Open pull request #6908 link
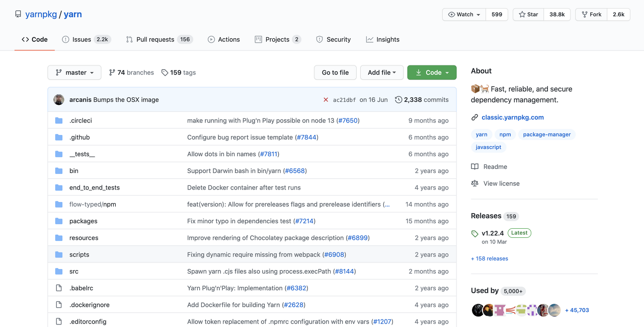644x327 pixels. [x=334, y=254]
